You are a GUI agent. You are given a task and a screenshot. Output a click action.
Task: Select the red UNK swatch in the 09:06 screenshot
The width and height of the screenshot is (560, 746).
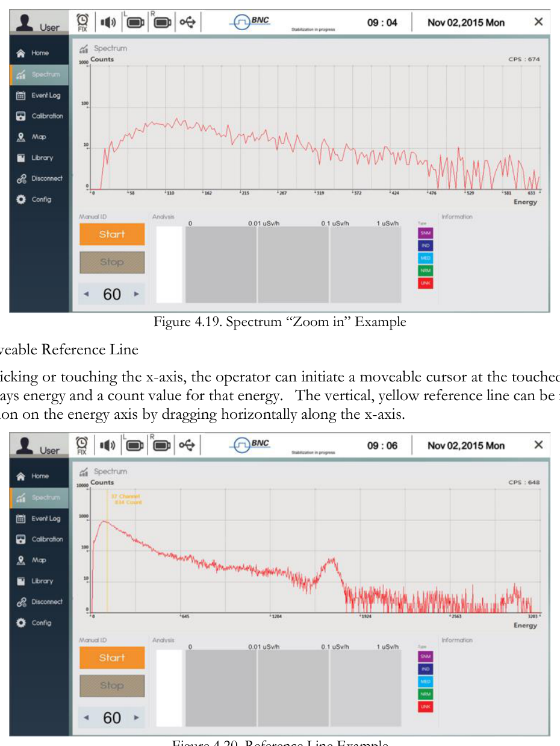[426, 706]
